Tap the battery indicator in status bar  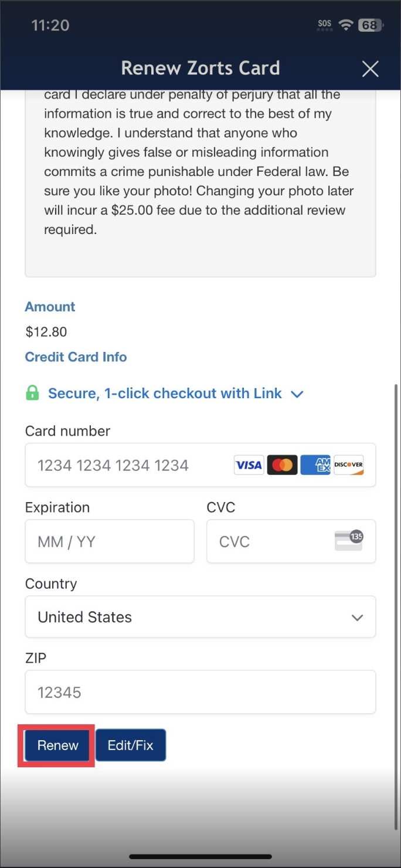pos(371,25)
